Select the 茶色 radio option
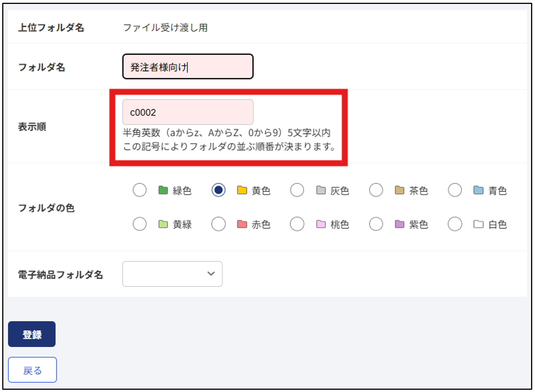This screenshot has height=392, width=535. coord(376,190)
